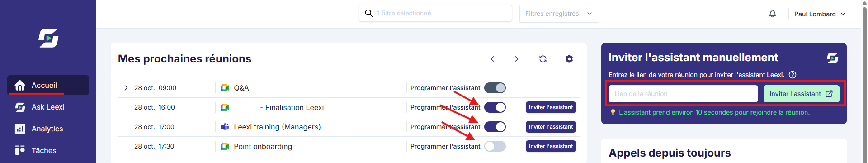868x163 pixels.
Task: Open meetings settings gear icon
Action: tap(569, 59)
